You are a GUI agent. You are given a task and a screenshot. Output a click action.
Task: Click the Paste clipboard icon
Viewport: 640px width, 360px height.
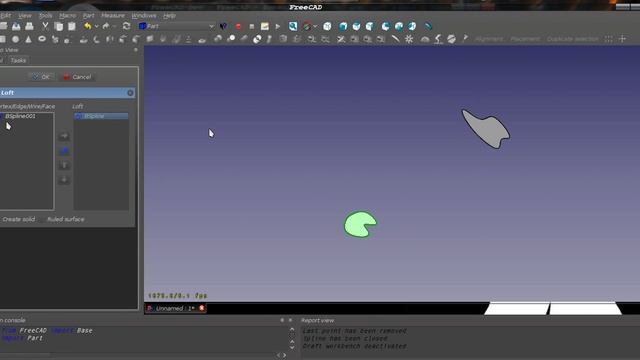point(72,26)
